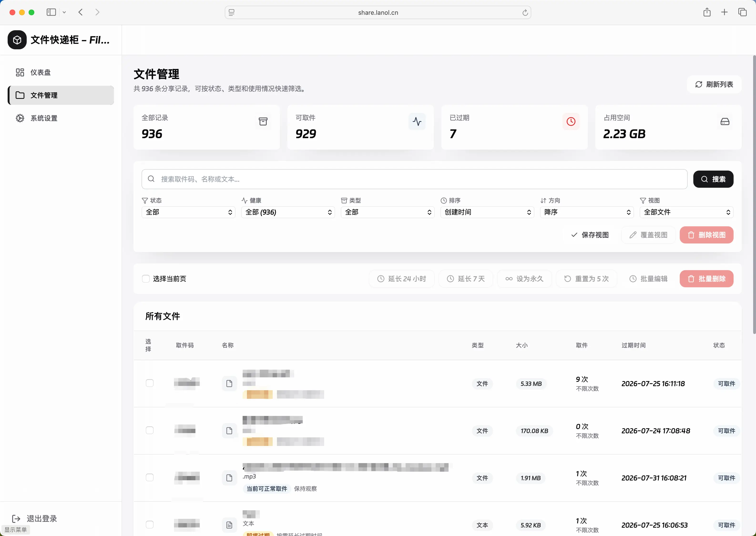Click the text document icon in 5.92 KB row

[229, 525]
